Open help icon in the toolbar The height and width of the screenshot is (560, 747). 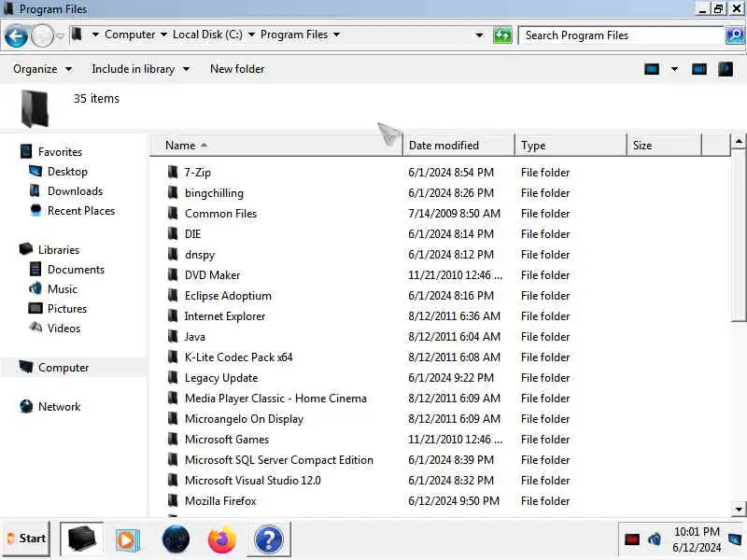tap(726, 69)
